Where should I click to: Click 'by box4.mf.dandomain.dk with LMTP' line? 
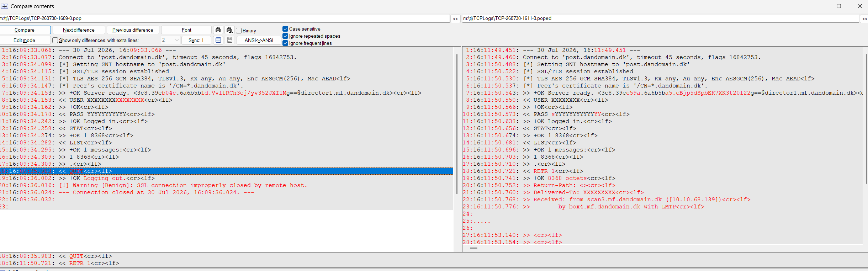point(662,207)
